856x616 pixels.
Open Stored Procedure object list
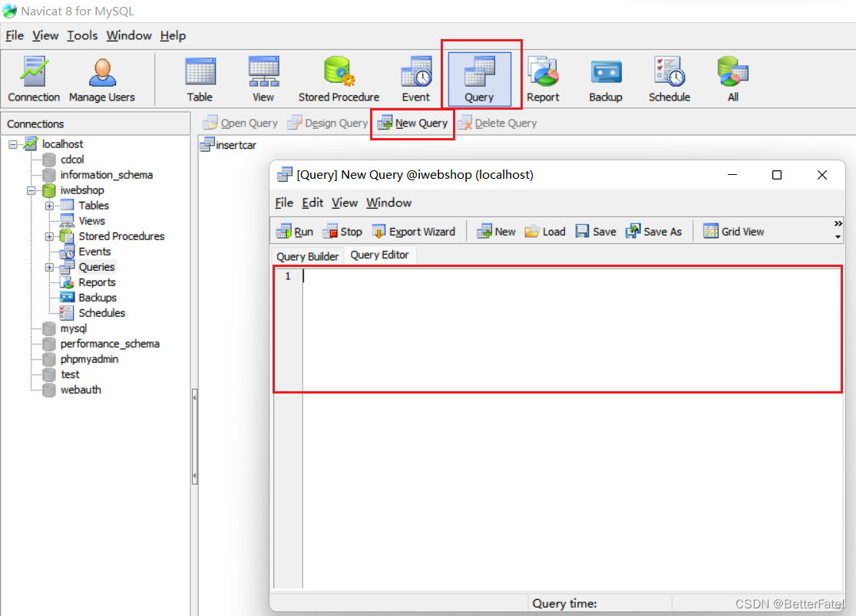[339, 79]
